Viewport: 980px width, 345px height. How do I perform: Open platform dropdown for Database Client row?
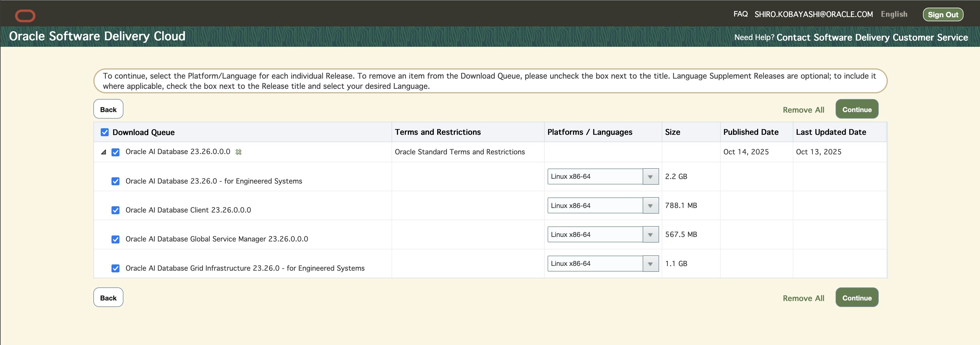[650, 206]
